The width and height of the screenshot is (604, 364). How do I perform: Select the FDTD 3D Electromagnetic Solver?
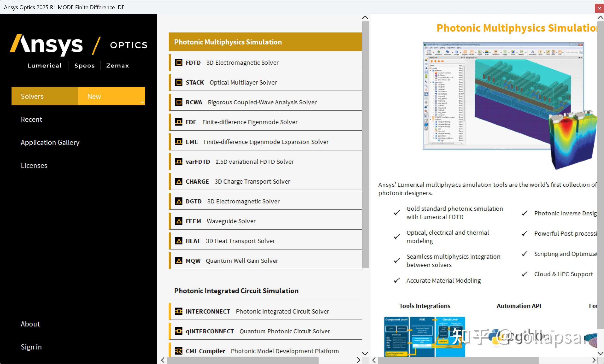tap(265, 62)
